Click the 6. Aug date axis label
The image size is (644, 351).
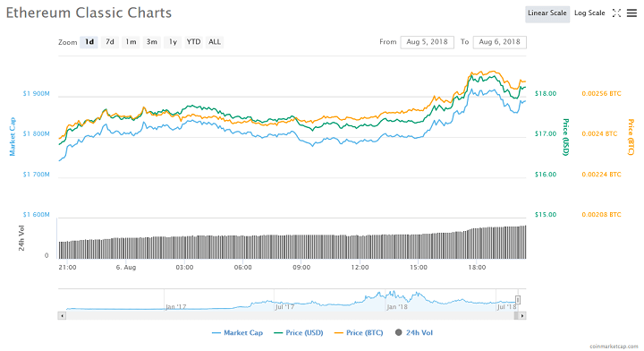(126, 267)
